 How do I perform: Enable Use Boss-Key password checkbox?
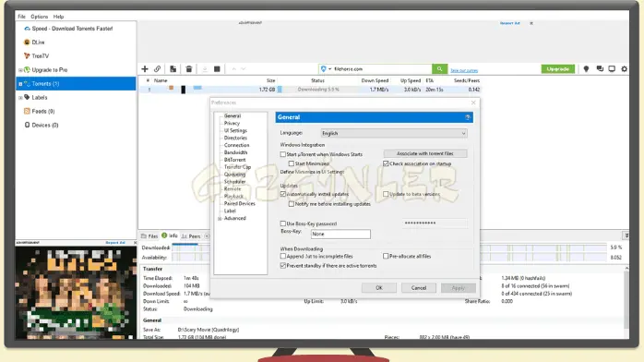tap(283, 223)
